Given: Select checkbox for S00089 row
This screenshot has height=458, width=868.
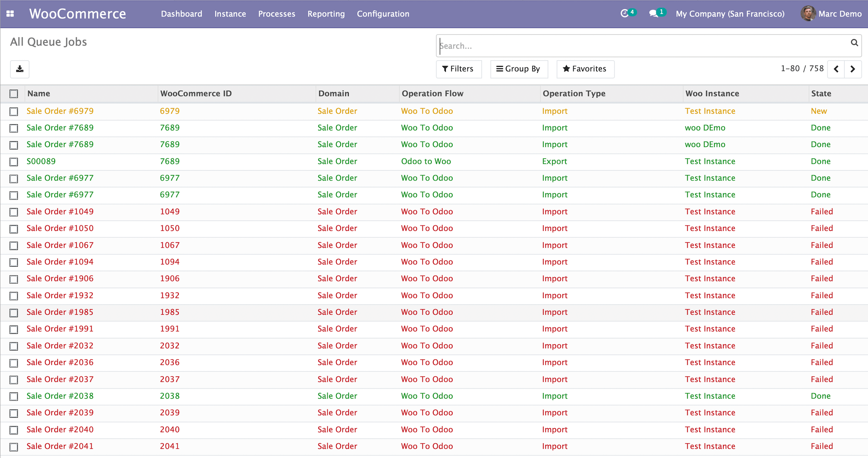Looking at the screenshot, I should click(x=14, y=162).
